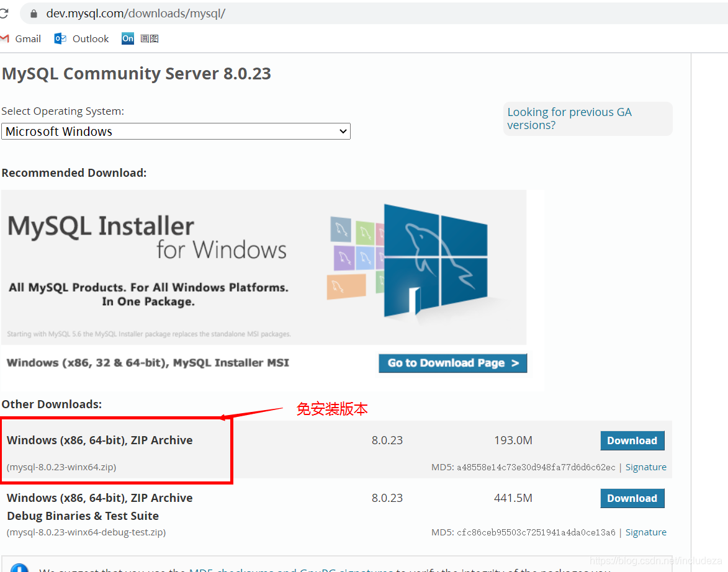Click the 193.0M file size
Viewport: 728px width, 572px height.
[x=513, y=440]
